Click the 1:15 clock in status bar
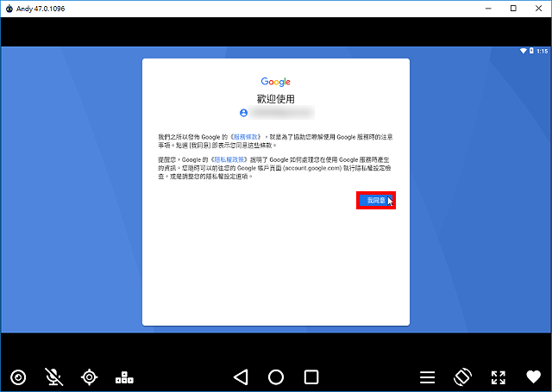552x392 pixels. pos(543,52)
